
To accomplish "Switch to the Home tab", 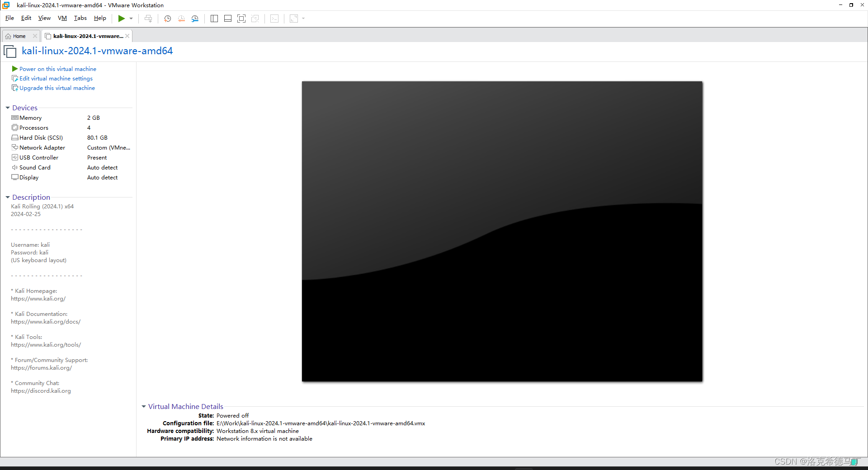I will (19, 36).
